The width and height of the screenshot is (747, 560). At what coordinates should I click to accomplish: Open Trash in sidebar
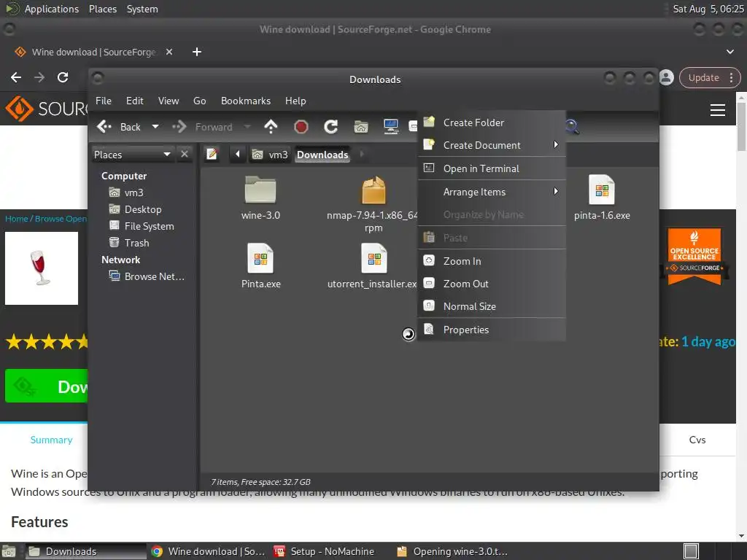(x=129, y=243)
